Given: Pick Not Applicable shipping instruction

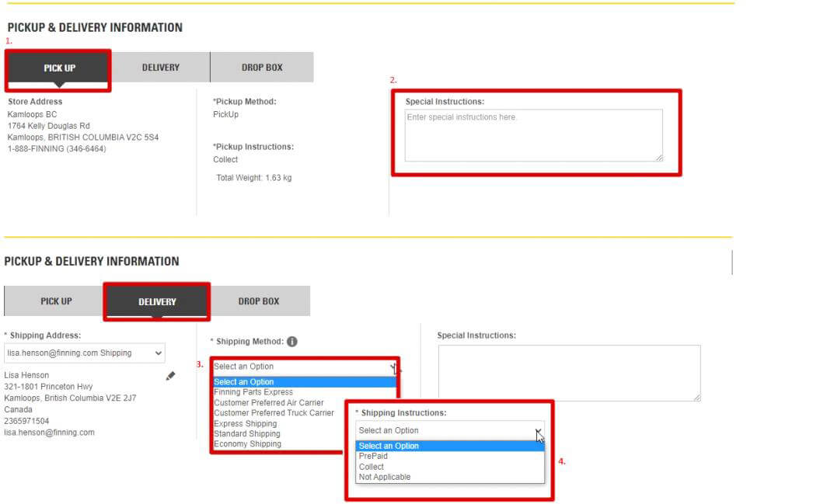Looking at the screenshot, I should [385, 477].
